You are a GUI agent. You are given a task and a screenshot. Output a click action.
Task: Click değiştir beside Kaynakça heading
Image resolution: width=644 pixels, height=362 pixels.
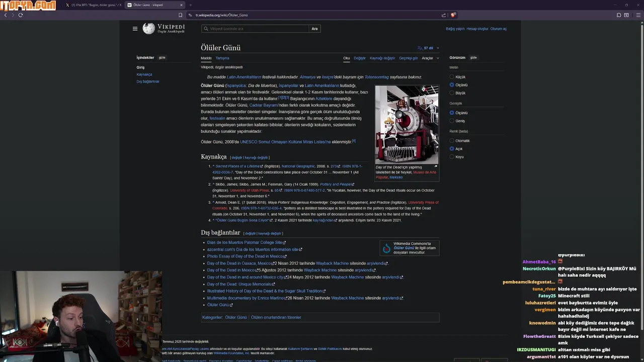236,157
